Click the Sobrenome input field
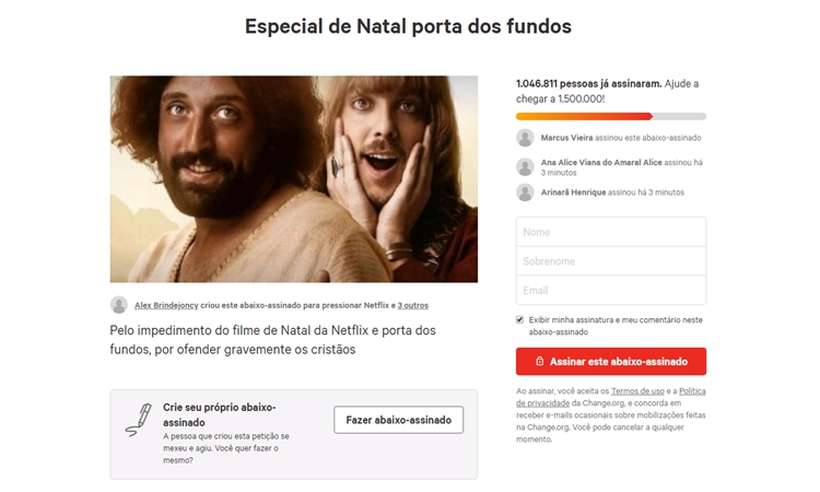The height and width of the screenshot is (492, 820). 611,261
